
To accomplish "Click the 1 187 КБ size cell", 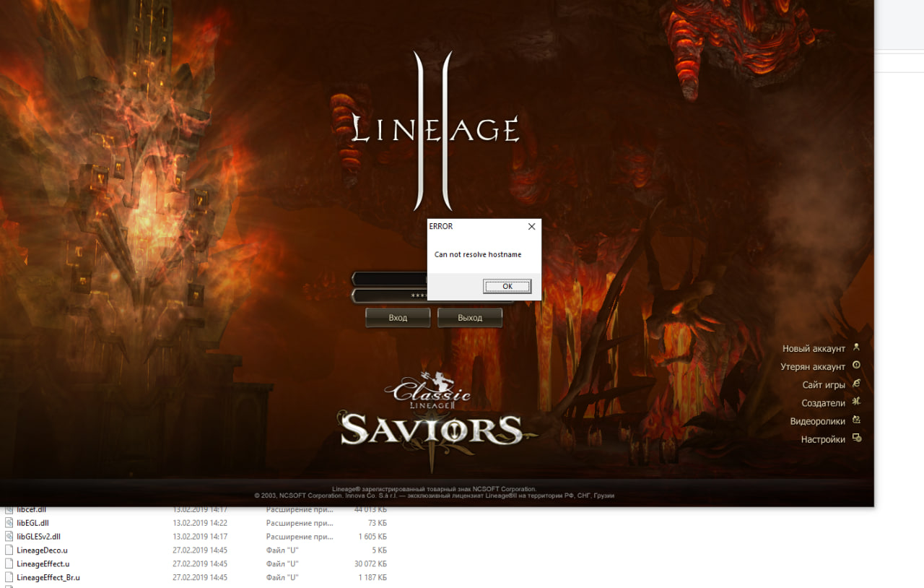I will tap(372, 577).
